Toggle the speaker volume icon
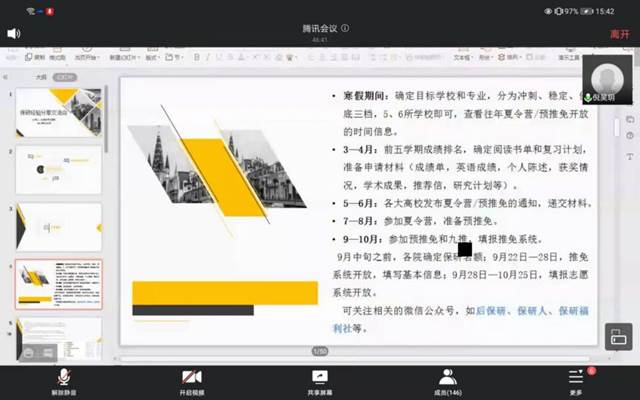The width and height of the screenshot is (640, 400). click(x=14, y=33)
